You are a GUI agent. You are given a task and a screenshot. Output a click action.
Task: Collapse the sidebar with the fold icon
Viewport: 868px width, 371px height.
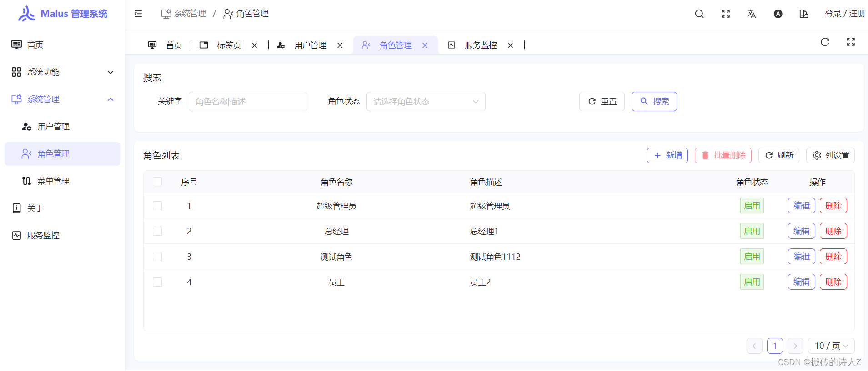point(138,14)
